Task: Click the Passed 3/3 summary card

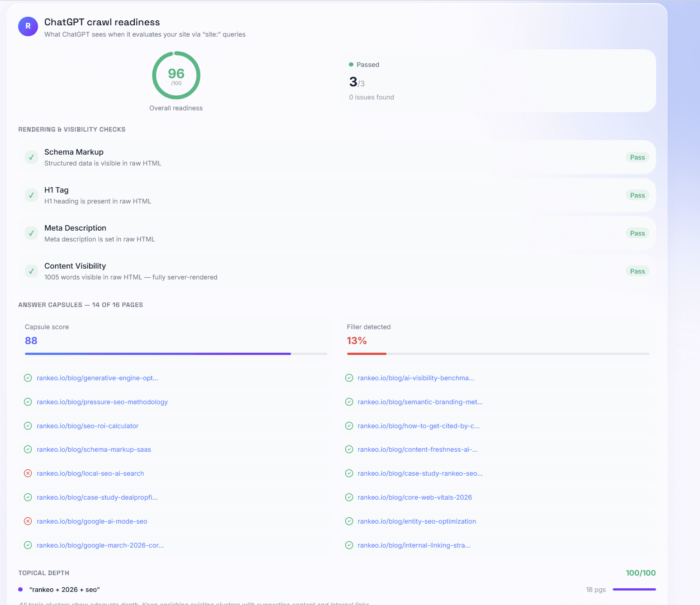Action: pos(498,81)
